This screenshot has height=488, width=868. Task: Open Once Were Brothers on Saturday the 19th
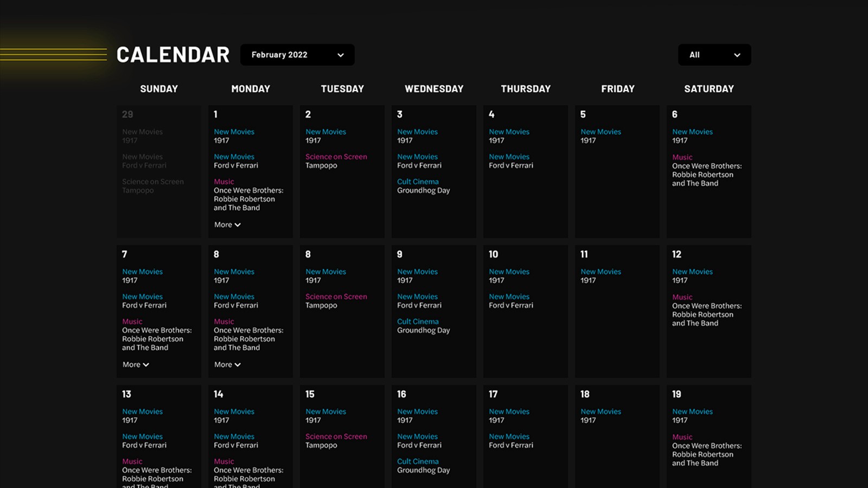tap(707, 454)
